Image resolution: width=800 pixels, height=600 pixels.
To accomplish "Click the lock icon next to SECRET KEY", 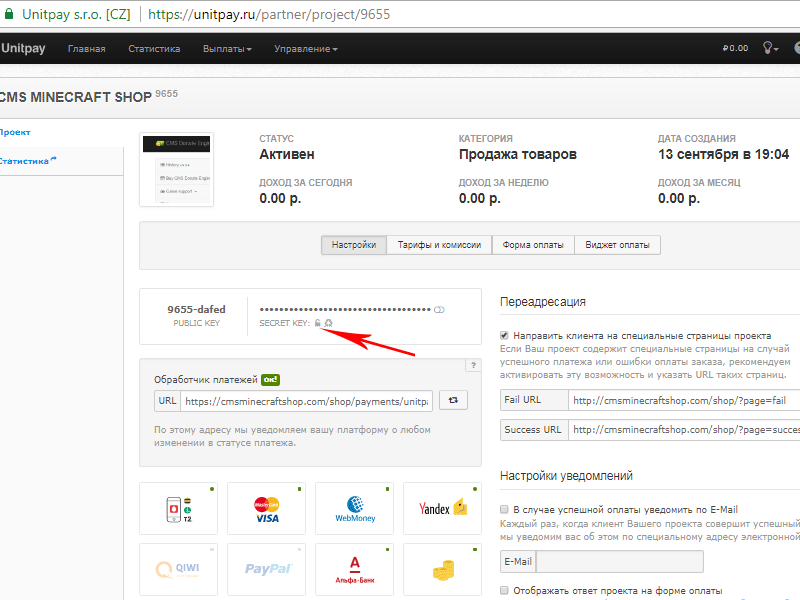I will click(x=318, y=323).
